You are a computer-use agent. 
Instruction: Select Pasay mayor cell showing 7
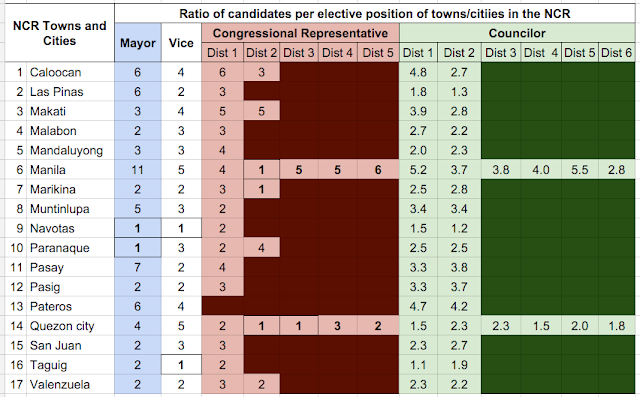(138, 268)
